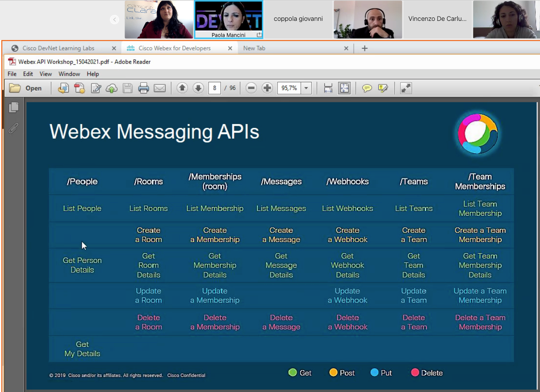
Task: Open the attachments paperclip panel
Action: 14,128
